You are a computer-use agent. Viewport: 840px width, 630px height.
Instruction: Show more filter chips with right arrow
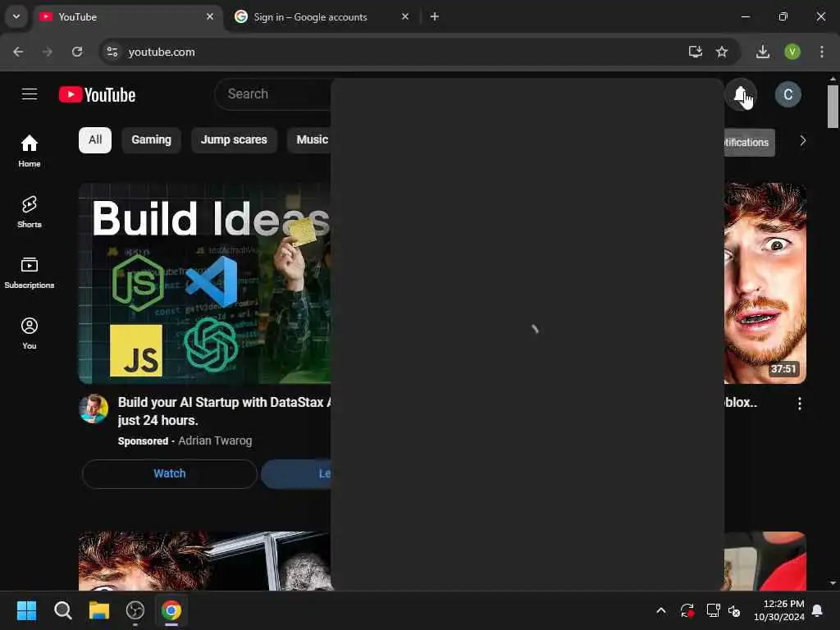click(x=802, y=141)
